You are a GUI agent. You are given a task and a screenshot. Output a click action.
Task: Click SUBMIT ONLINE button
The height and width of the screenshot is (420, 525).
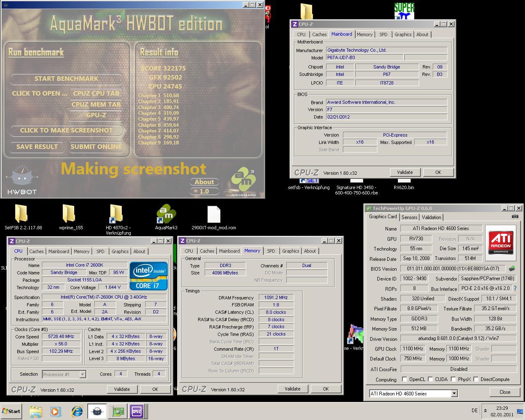point(96,147)
